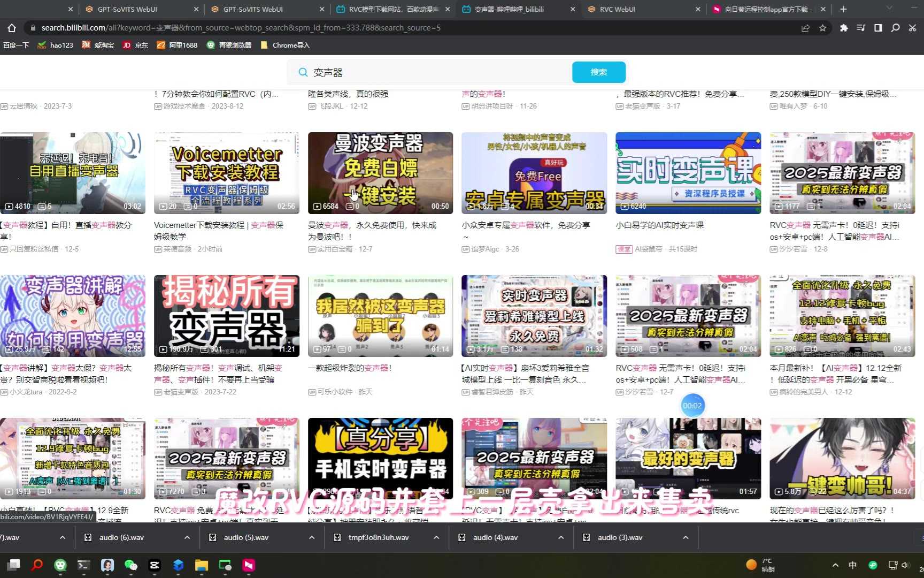Image resolution: width=924 pixels, height=578 pixels.
Task: Click the volume speaker tray icon
Action: 905,565
